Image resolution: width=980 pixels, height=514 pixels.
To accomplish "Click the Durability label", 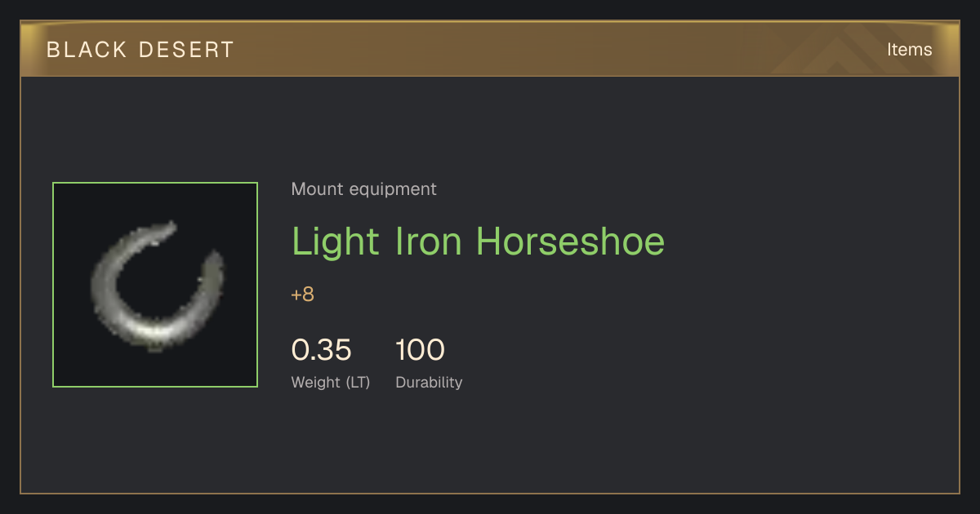I will coord(429,383).
